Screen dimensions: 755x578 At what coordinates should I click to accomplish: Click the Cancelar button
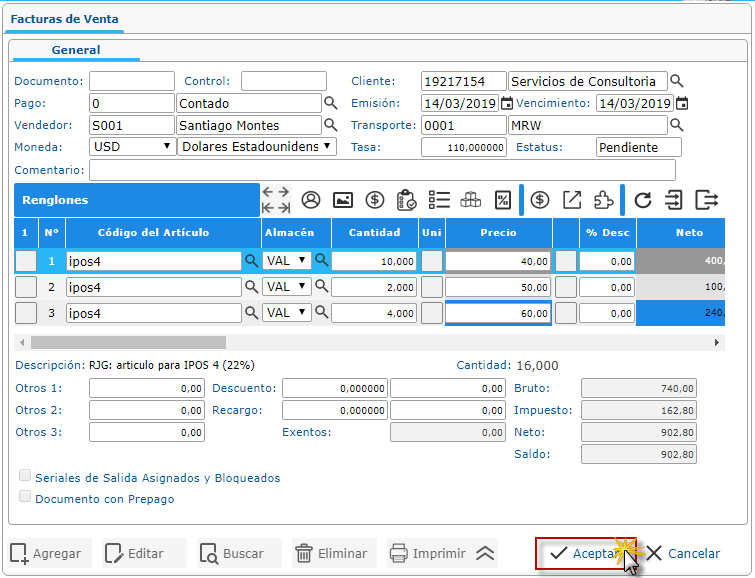[x=683, y=553]
